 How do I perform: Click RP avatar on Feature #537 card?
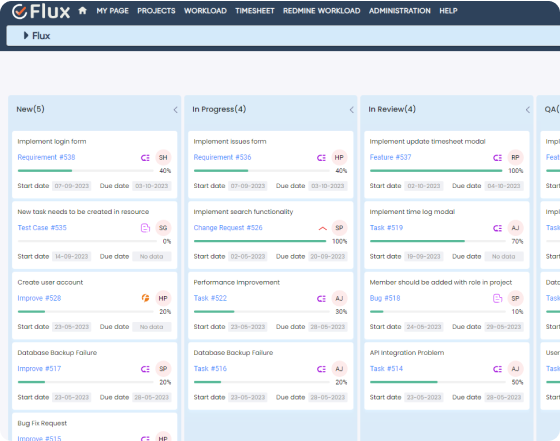point(515,157)
